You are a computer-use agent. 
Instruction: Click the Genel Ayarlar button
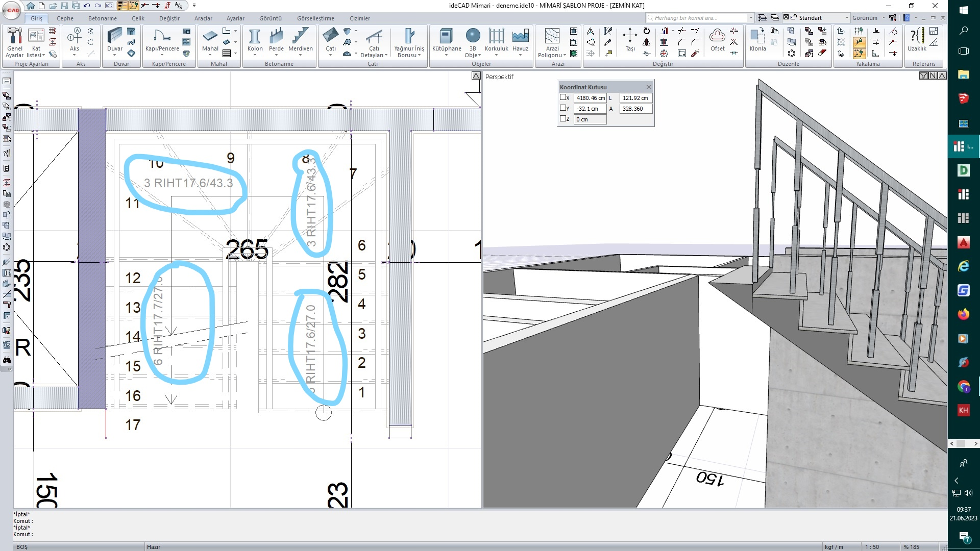[x=15, y=42]
